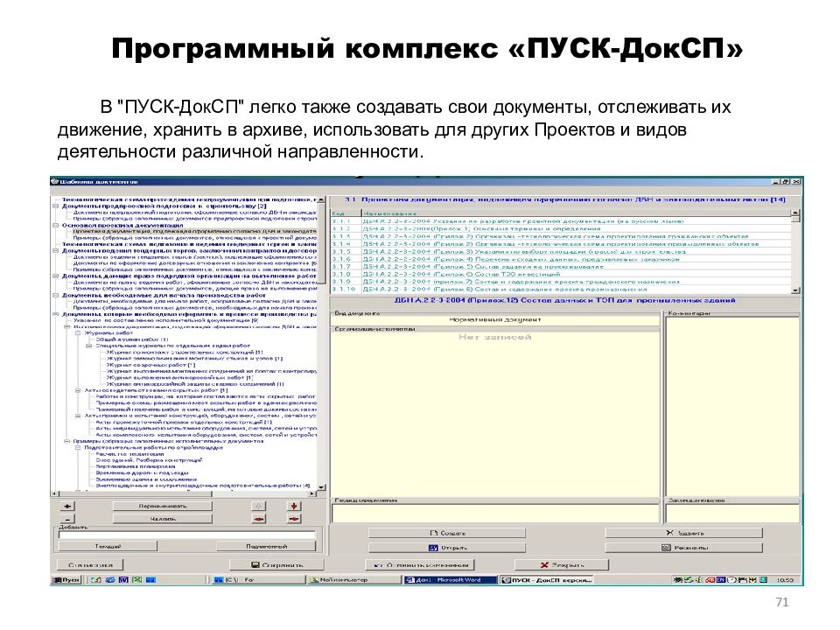Select table row with code 3.1.7

pyautogui.click(x=560, y=266)
